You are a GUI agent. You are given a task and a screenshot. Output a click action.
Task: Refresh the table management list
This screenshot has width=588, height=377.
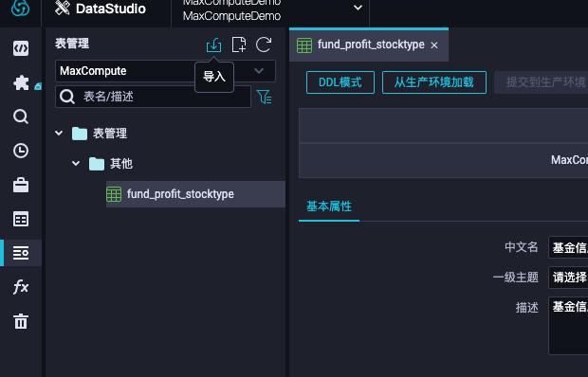coord(264,45)
